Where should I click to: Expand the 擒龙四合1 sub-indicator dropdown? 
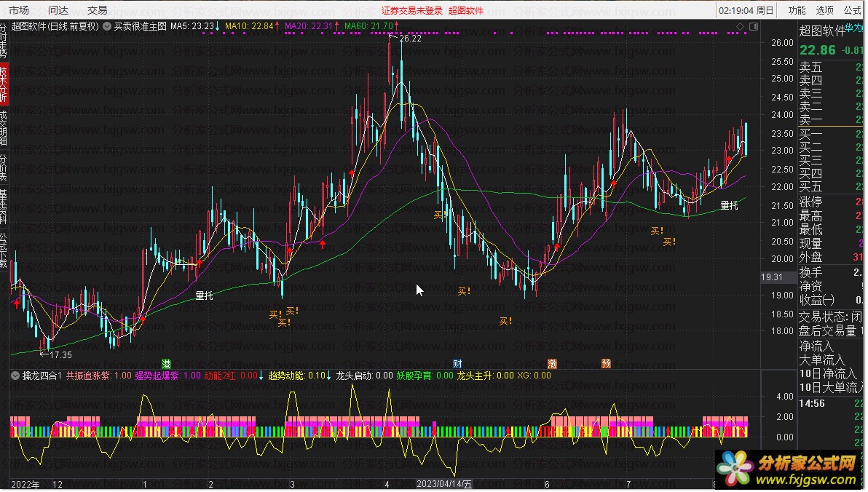point(15,376)
